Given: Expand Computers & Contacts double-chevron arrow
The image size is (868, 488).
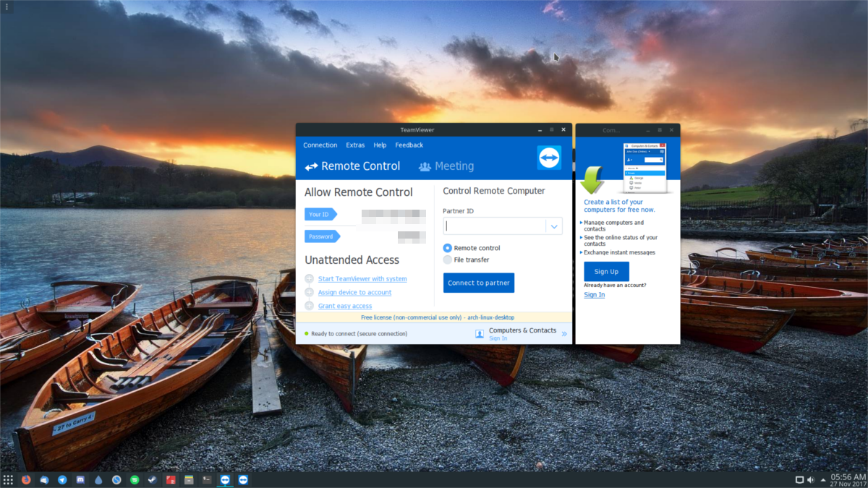Looking at the screenshot, I should point(564,334).
